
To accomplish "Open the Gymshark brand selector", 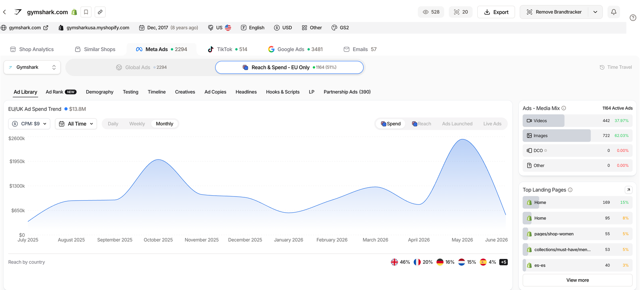I will tap(32, 67).
